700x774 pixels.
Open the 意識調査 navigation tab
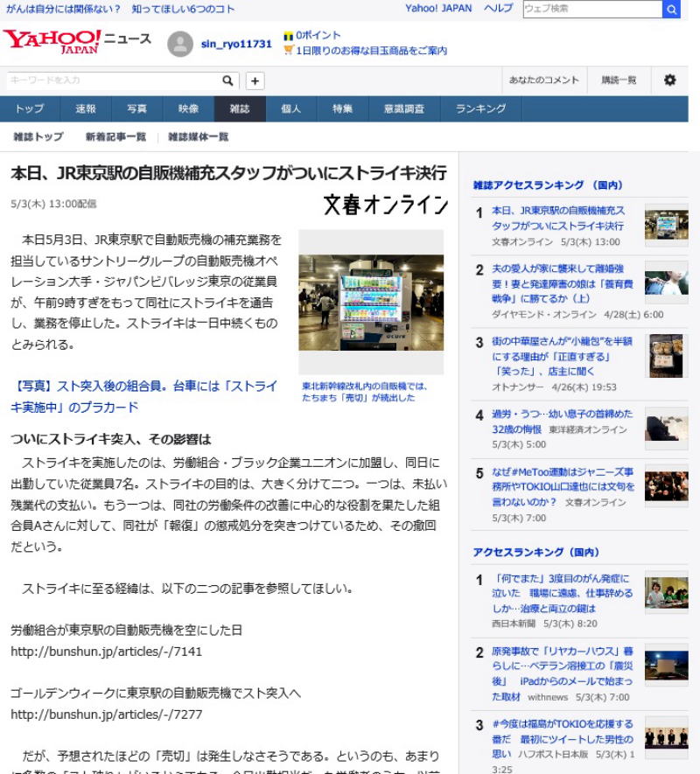(404, 108)
